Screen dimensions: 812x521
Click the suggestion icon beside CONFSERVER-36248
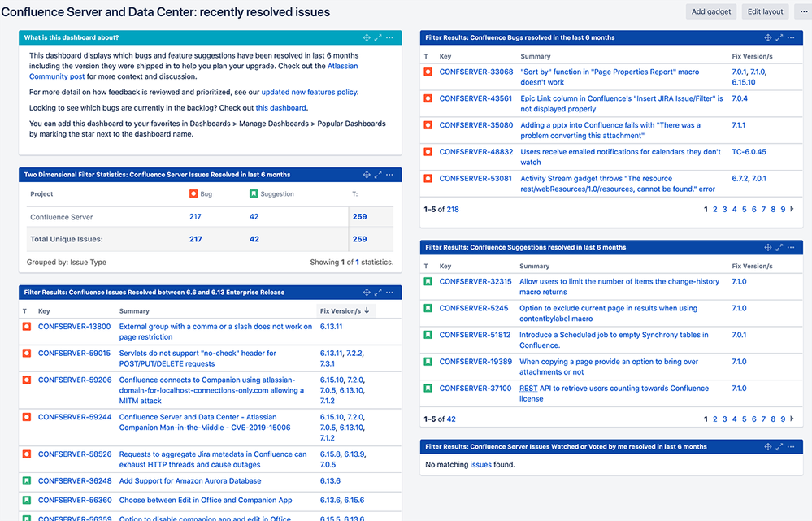26,481
